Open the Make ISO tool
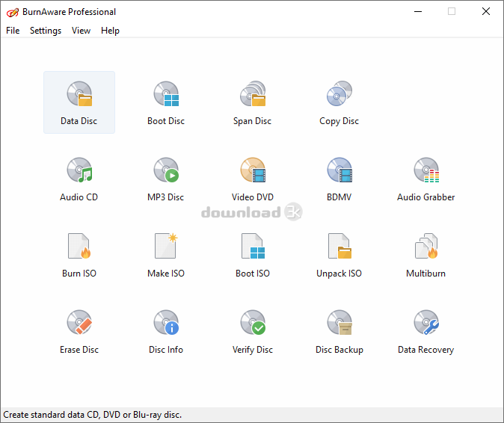The height and width of the screenshot is (423, 504). pos(165,254)
